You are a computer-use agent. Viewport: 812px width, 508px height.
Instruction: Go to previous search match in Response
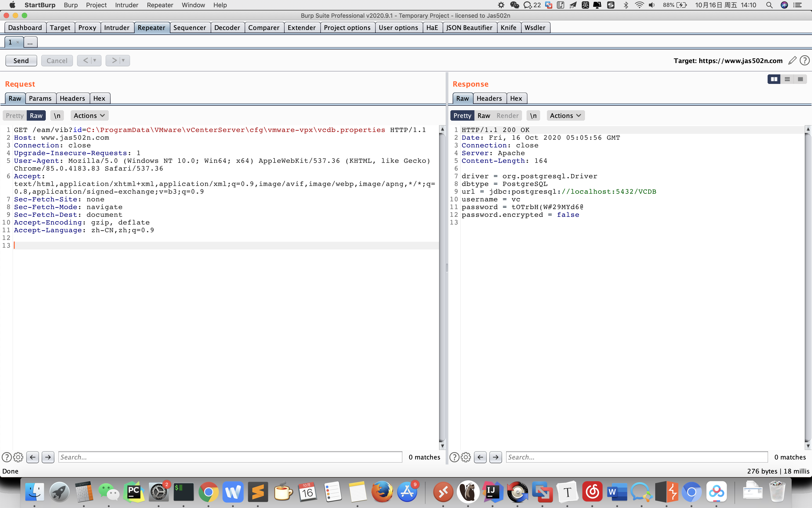click(480, 457)
